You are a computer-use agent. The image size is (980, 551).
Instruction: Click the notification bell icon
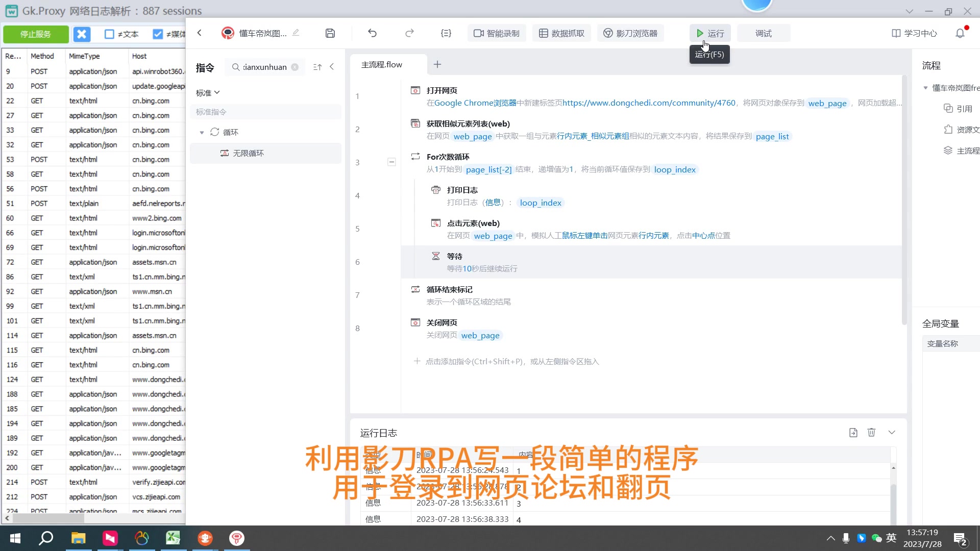click(960, 33)
